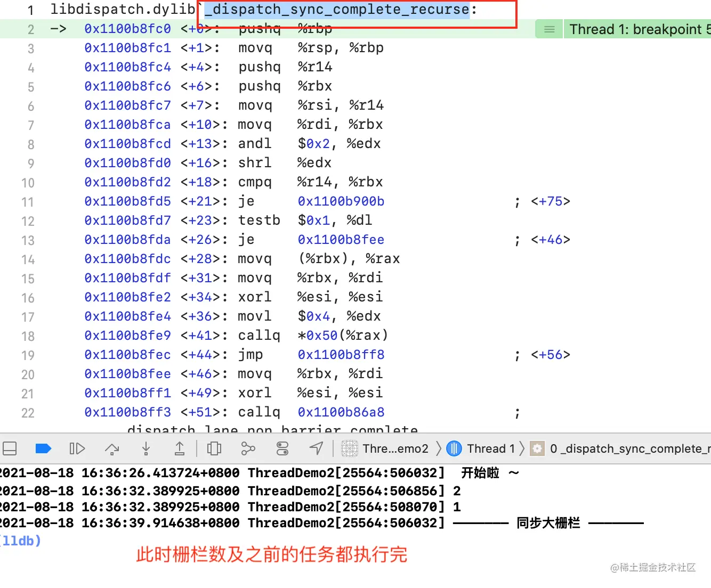711x588 pixels.
Task: Click the testb instruction on line 12
Action: [259, 220]
